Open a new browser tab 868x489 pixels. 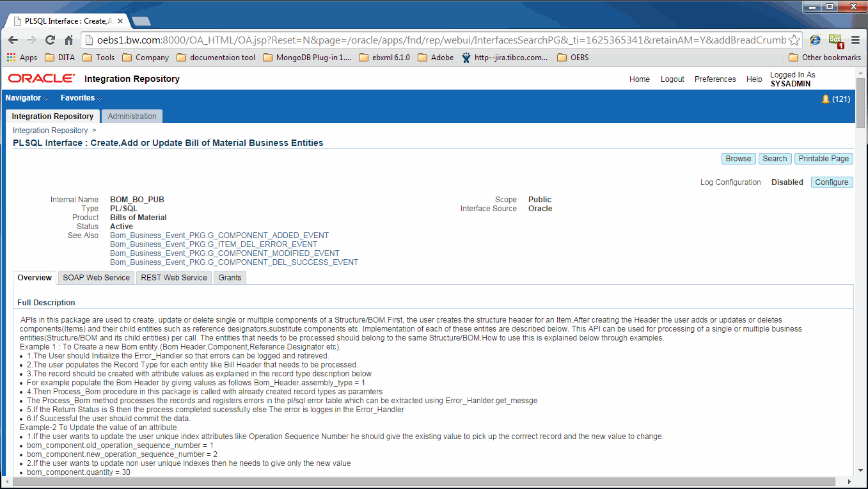[141, 20]
